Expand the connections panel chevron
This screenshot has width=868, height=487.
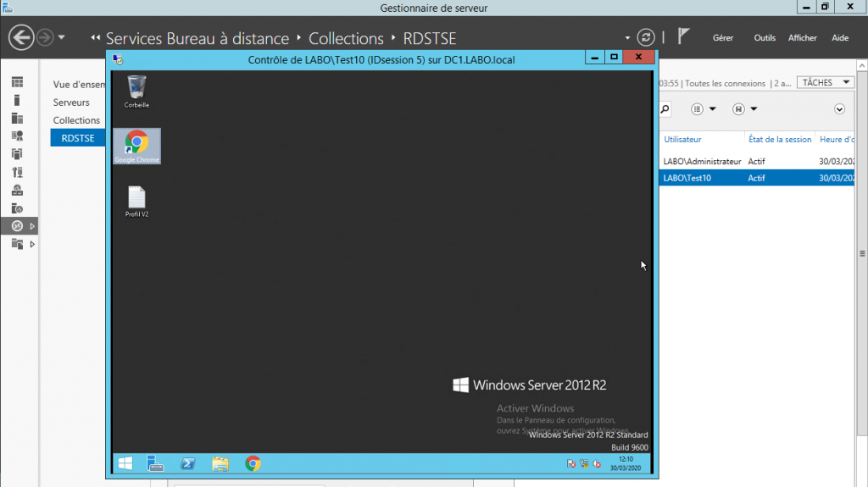coord(839,109)
